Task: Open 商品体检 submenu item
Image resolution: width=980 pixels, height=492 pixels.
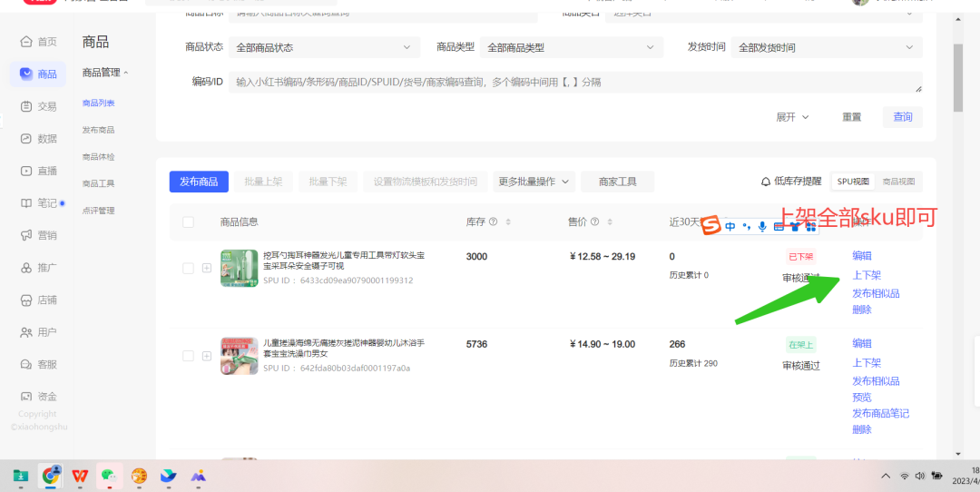Action: [x=99, y=157]
